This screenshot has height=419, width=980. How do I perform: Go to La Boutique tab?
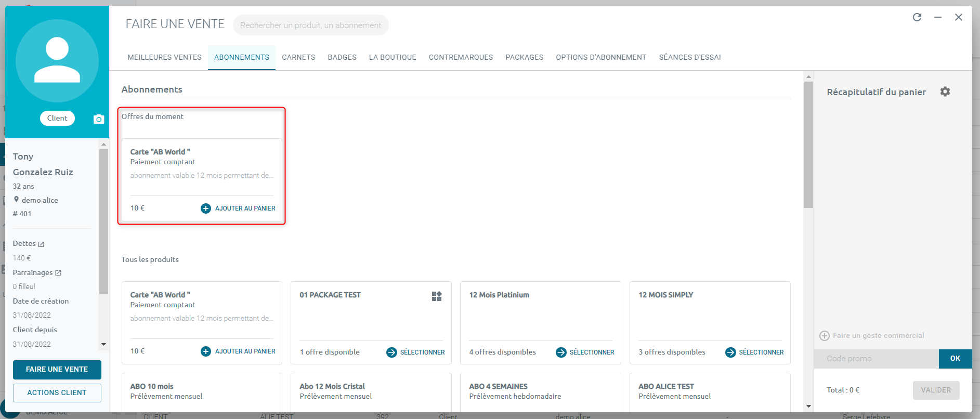pyautogui.click(x=393, y=57)
